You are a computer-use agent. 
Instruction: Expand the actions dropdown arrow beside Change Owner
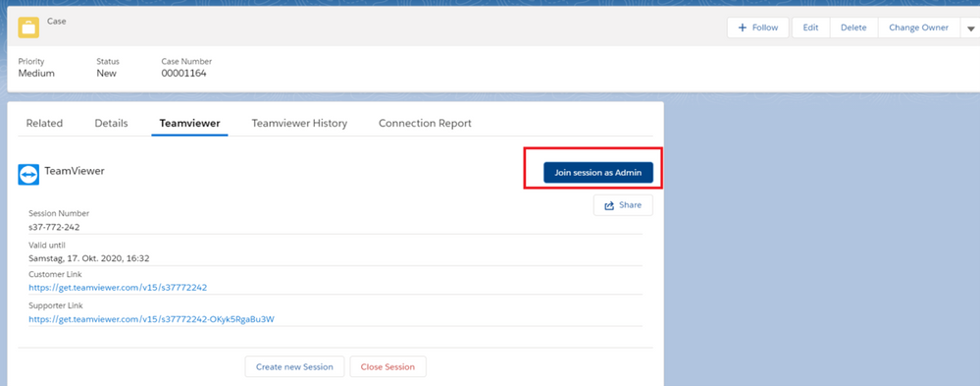click(970, 28)
